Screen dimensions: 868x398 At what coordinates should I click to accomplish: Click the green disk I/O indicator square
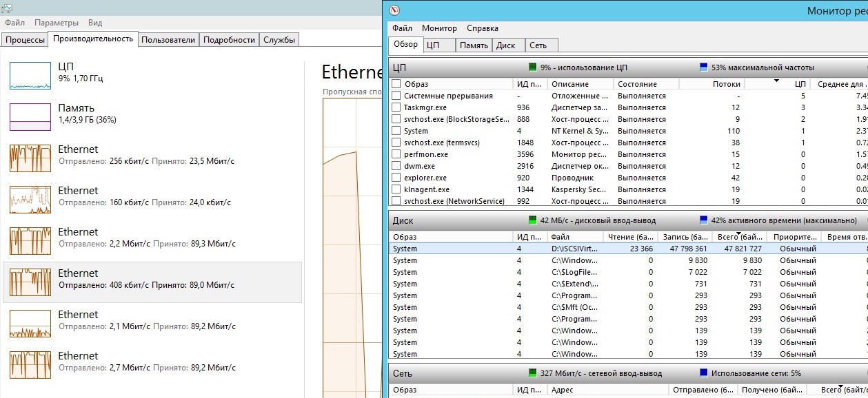[x=532, y=220]
